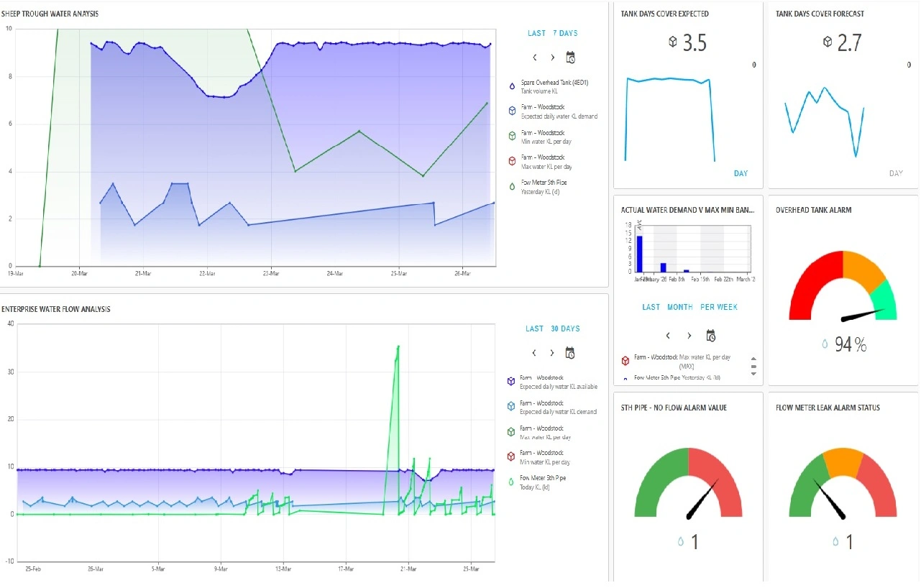This screenshot has height=588, width=921.
Task: Click green droplet icon for Today KL legend
Action: coord(510,482)
